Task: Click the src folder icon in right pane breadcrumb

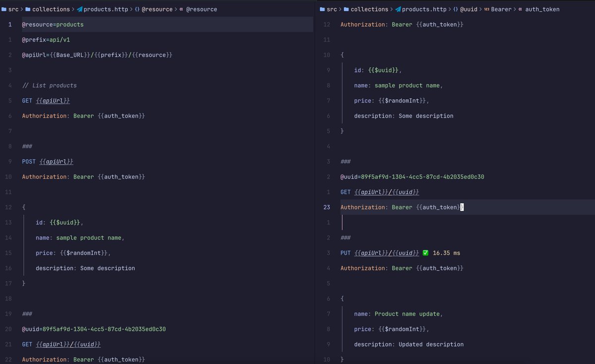Action: click(x=322, y=9)
